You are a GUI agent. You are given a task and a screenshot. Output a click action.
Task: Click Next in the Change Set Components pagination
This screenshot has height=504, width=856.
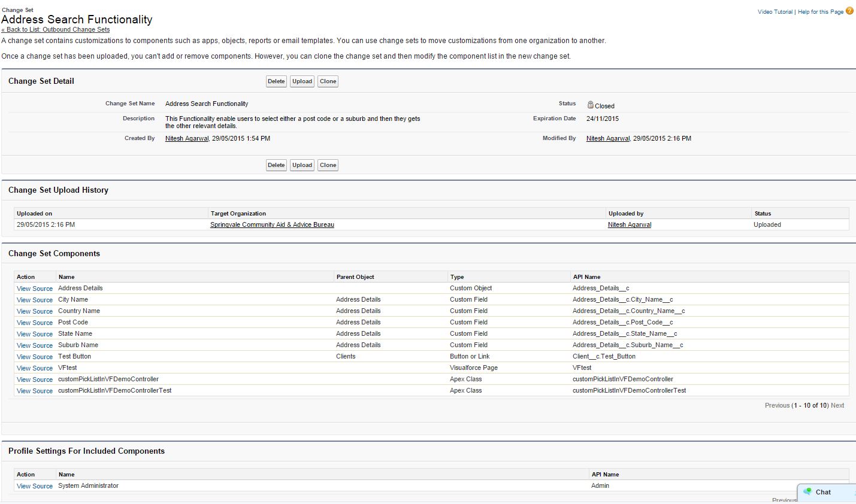pos(837,405)
